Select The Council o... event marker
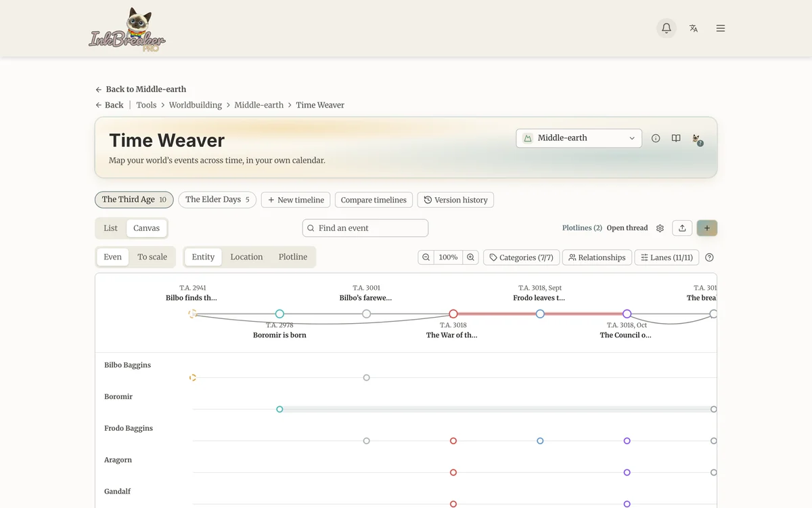 tap(627, 314)
